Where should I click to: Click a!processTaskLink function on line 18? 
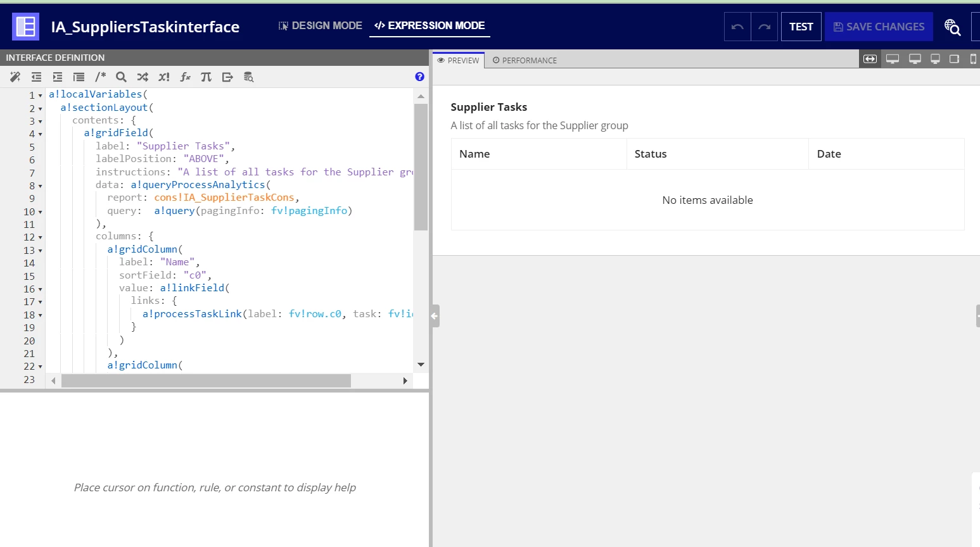point(192,314)
